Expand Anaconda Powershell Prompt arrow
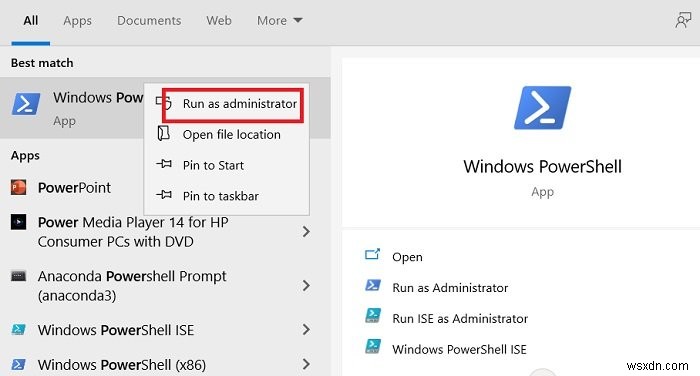700x376 pixels. coord(306,286)
